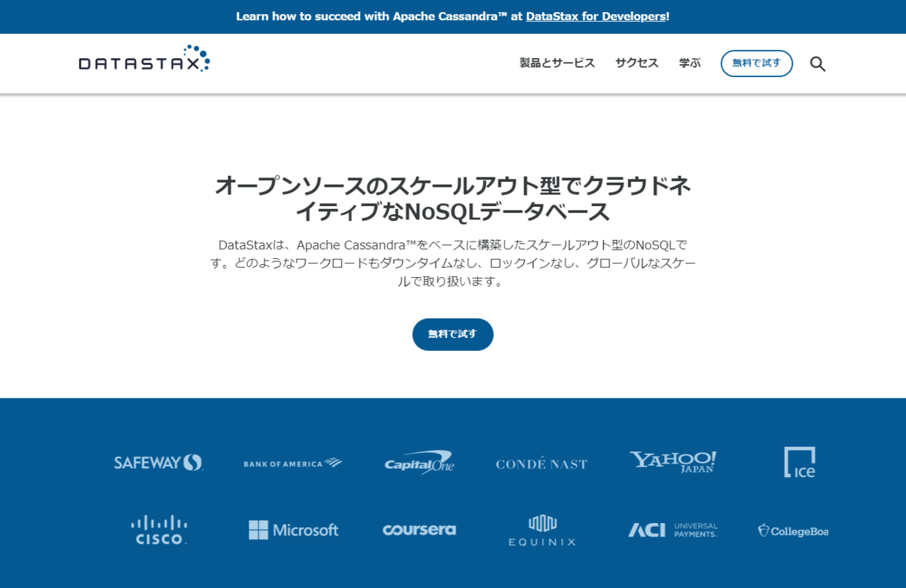The image size is (906, 588).
Task: Click the Yahoo! Japan logo
Action: pos(673,462)
